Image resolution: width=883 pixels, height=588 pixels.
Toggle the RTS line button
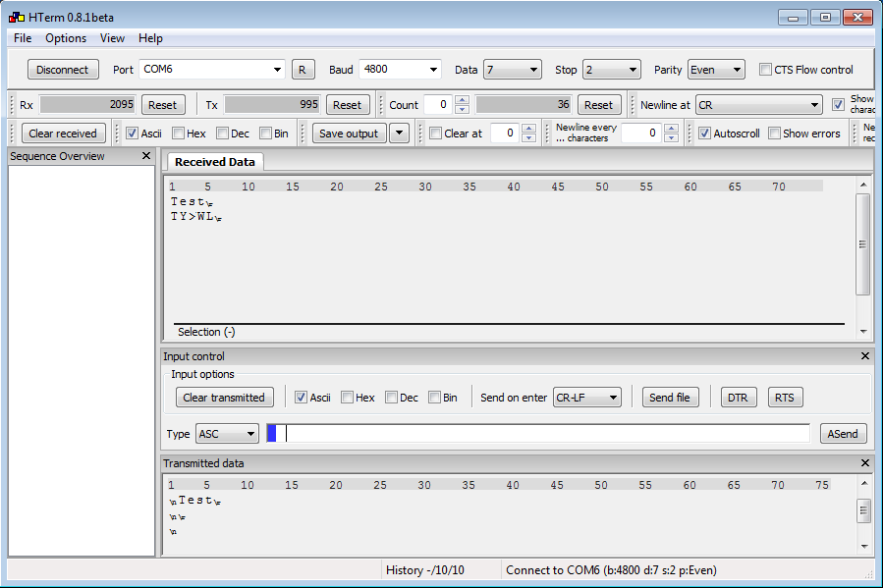[x=785, y=398]
